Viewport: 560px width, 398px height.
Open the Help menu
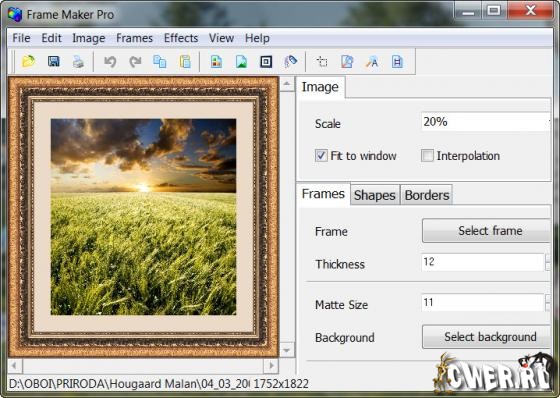click(x=257, y=38)
